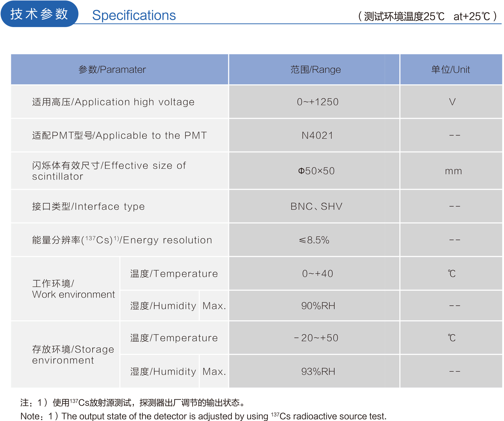
Task: Select the Application high voltage row label
Action: tap(113, 102)
